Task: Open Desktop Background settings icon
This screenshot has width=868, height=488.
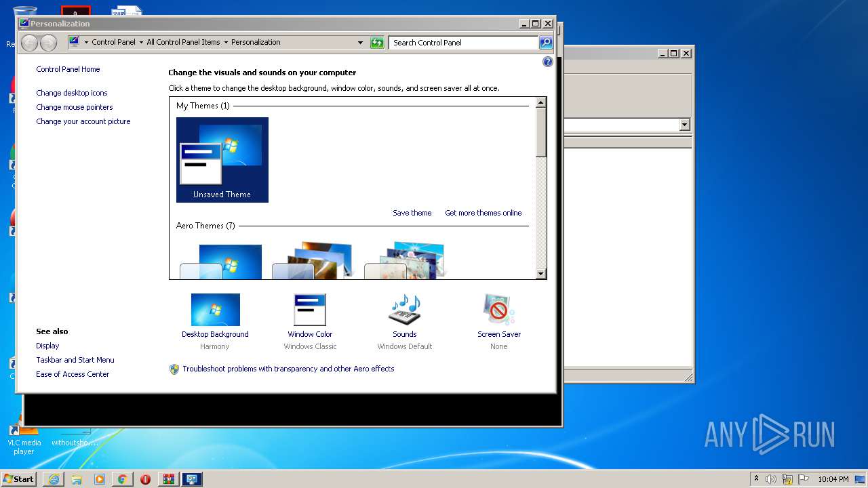Action: point(215,310)
